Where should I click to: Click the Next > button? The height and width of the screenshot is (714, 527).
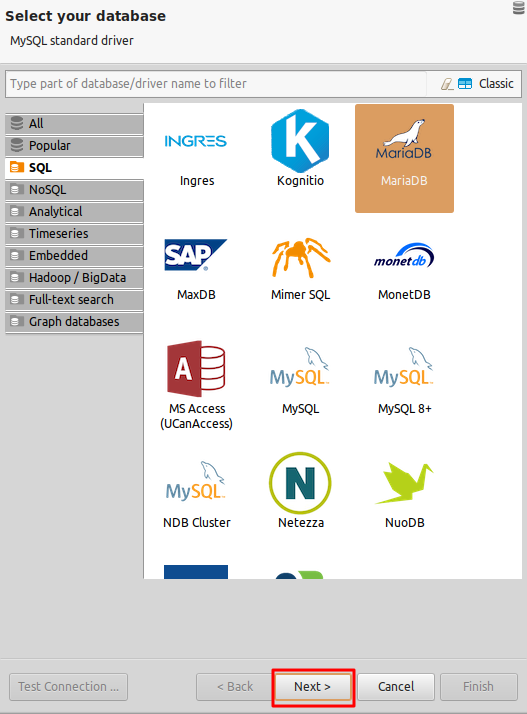pyautogui.click(x=313, y=687)
